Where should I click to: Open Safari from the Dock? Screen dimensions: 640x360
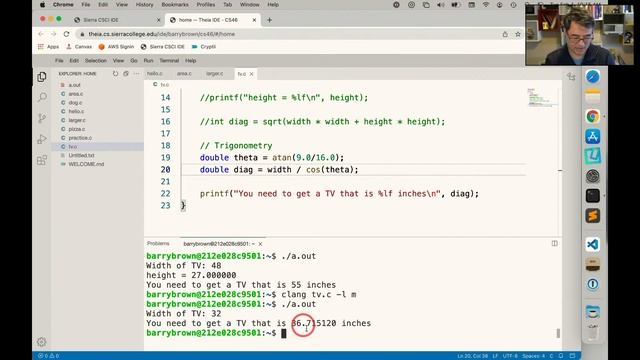click(x=593, y=76)
